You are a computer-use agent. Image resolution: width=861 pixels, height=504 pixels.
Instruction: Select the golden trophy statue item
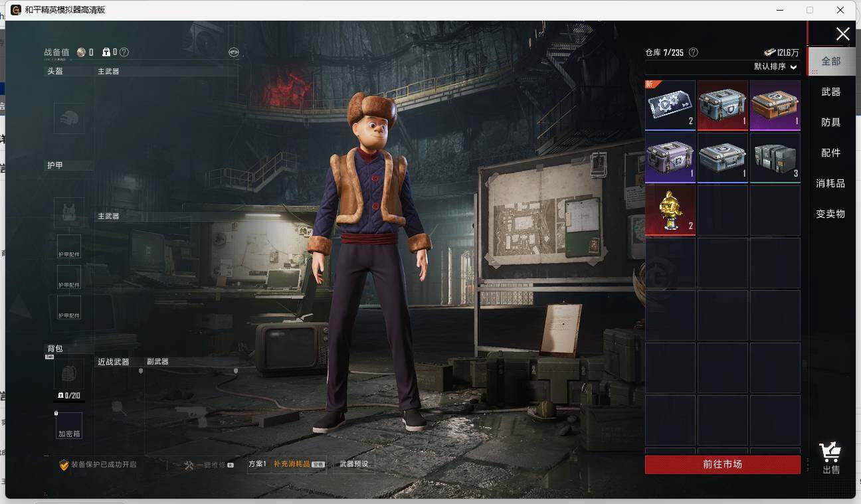point(670,210)
